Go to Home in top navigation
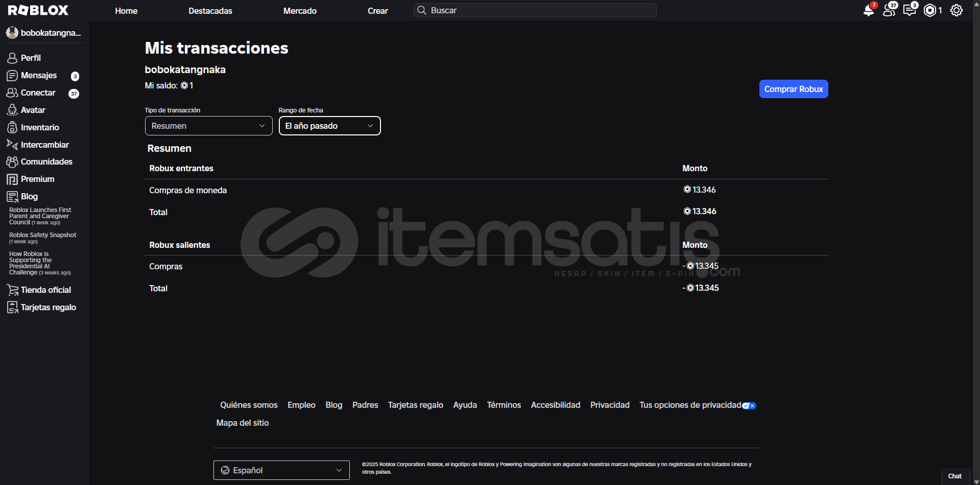This screenshot has height=485, width=980. (126, 11)
